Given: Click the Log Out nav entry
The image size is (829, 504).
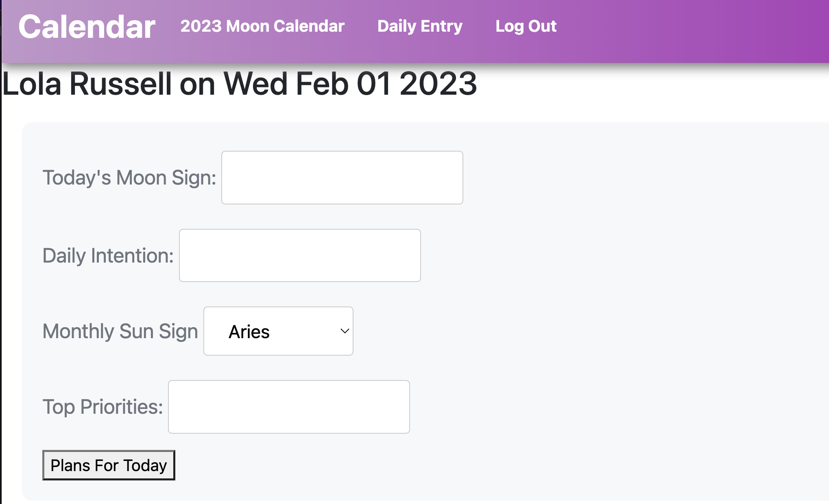Looking at the screenshot, I should [526, 26].
